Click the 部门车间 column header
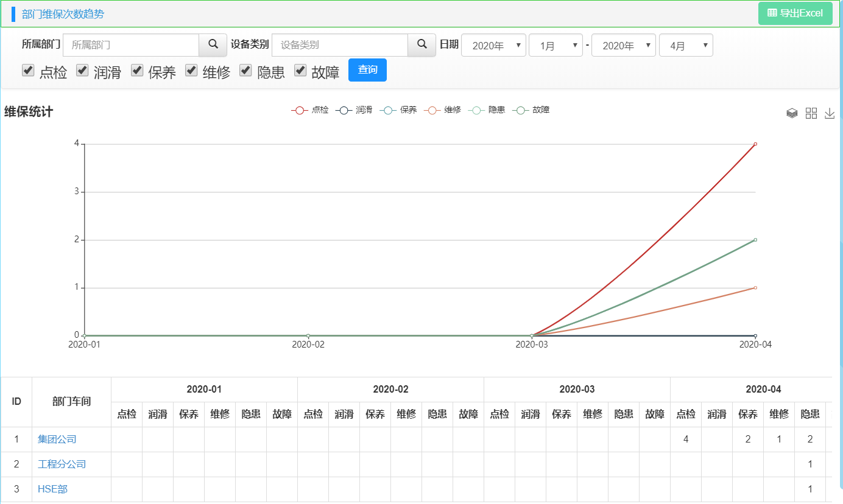Image resolution: width=843 pixels, height=504 pixels. (71, 402)
